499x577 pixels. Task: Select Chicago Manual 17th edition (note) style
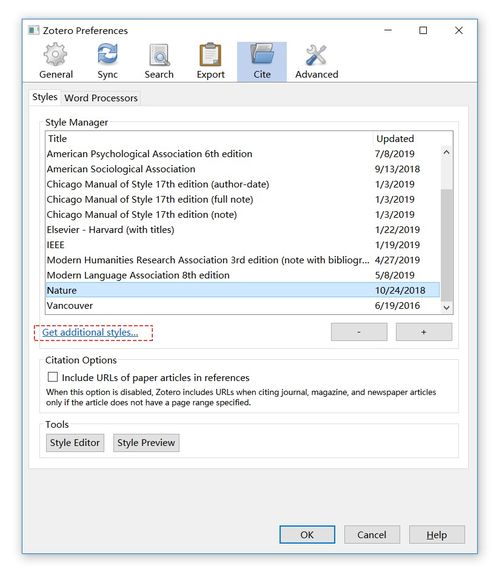[243, 215]
